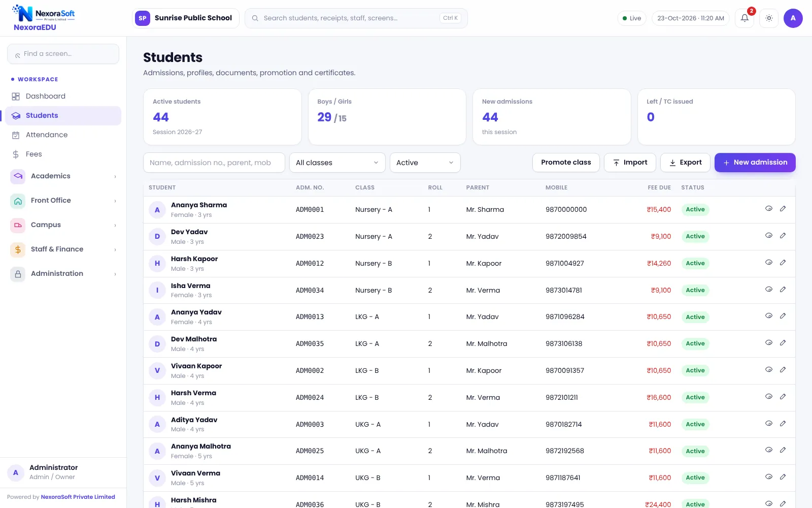View Harsh Verma's profile eye icon
The image size is (812, 508).
769,397
